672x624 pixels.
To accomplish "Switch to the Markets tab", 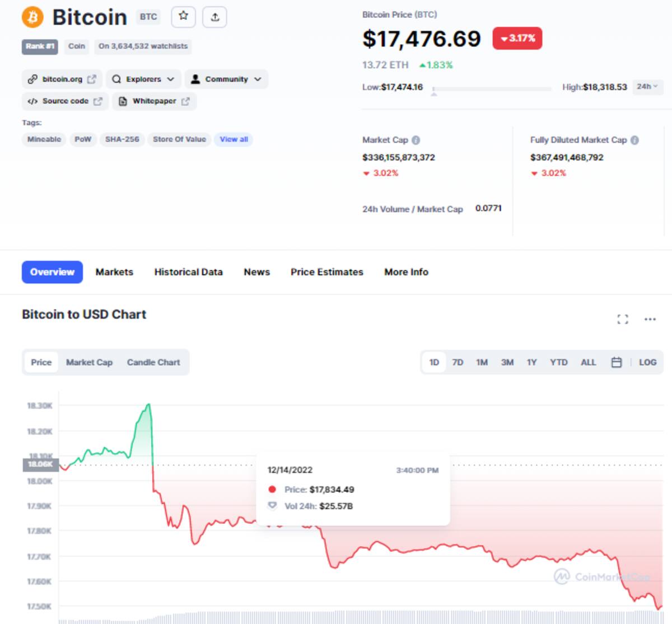I will point(114,272).
